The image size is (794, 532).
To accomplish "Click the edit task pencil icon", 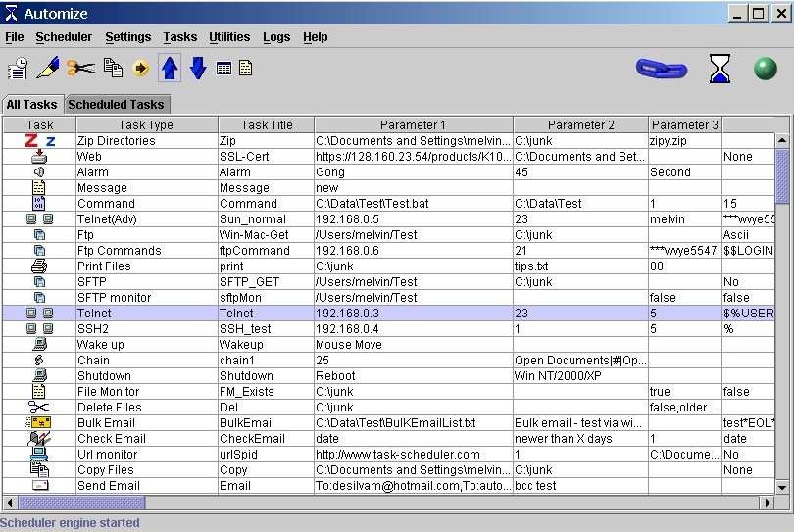I will tap(47, 69).
